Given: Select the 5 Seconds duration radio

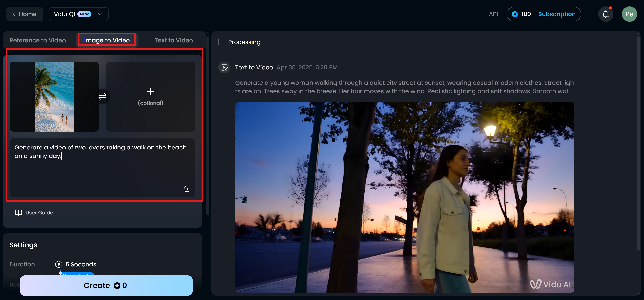Looking at the screenshot, I should click(59, 264).
